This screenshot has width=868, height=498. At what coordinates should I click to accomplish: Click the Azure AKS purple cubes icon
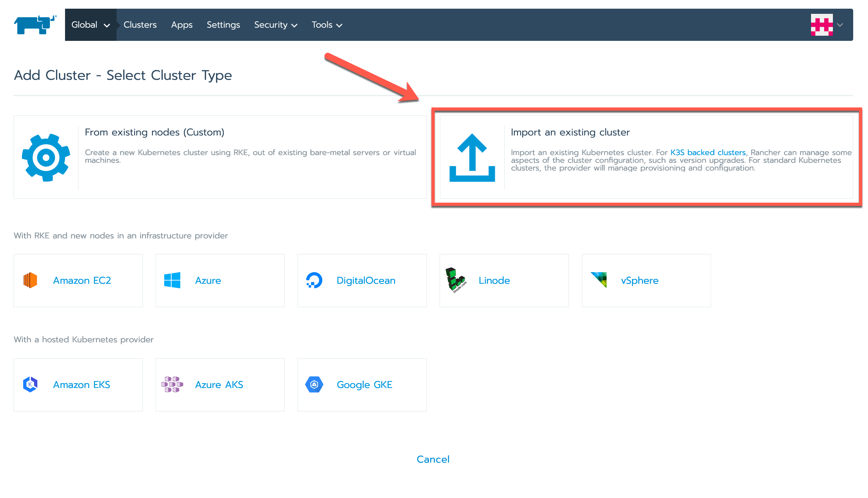pyautogui.click(x=172, y=385)
